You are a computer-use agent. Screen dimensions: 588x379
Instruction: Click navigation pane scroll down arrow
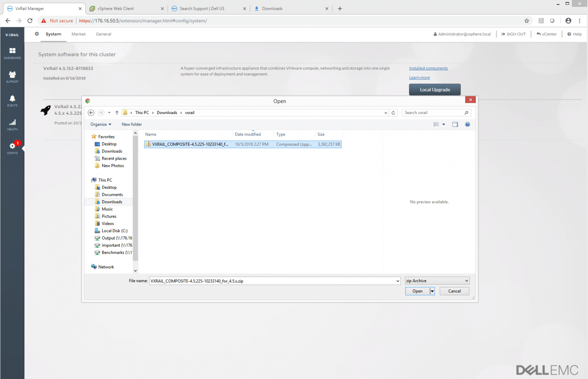(x=135, y=270)
